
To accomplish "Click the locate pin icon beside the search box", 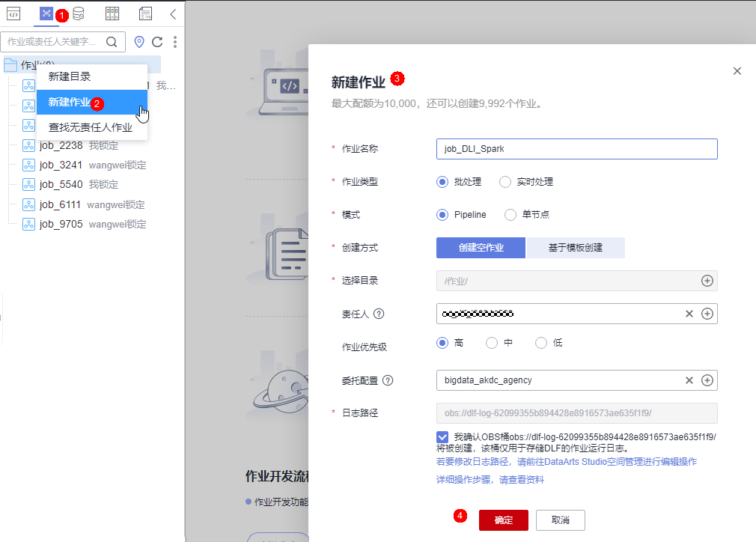I will click(x=139, y=42).
